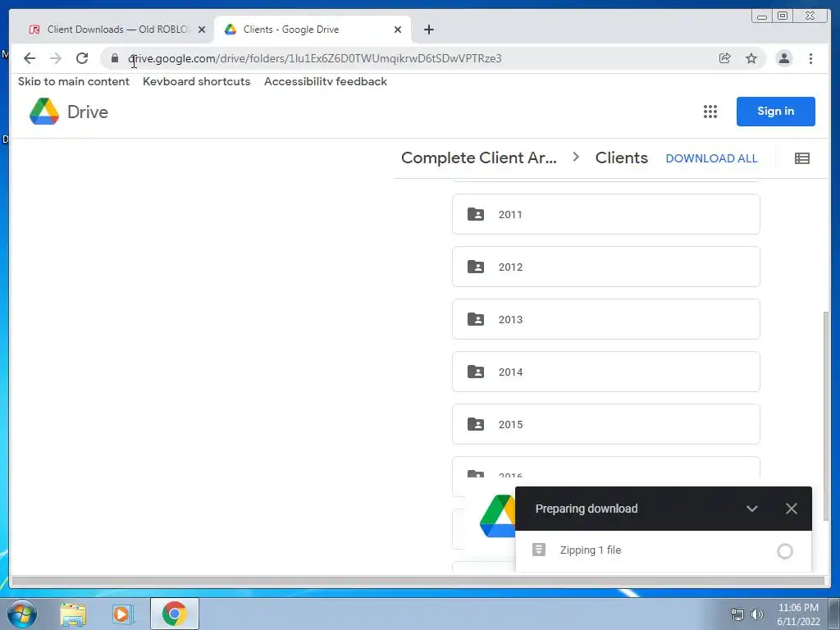
Task: Close the Preparing download panel
Action: [792, 509]
